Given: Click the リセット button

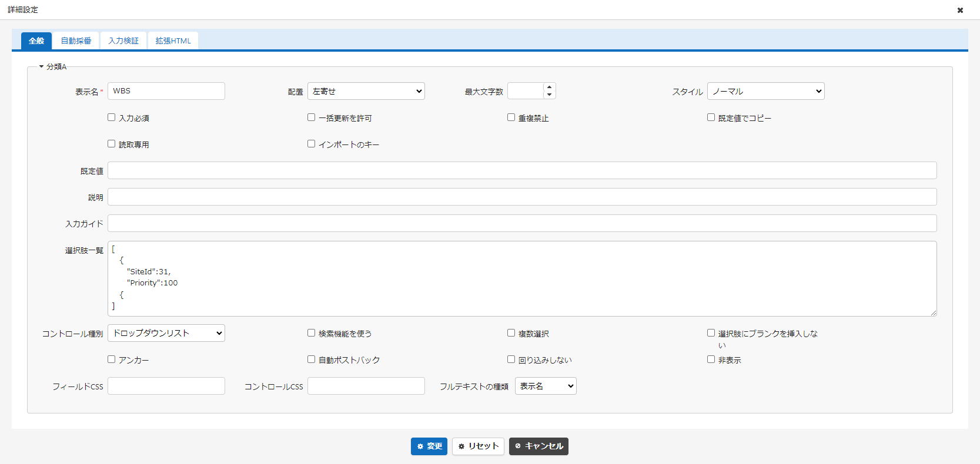Looking at the screenshot, I should (478, 446).
